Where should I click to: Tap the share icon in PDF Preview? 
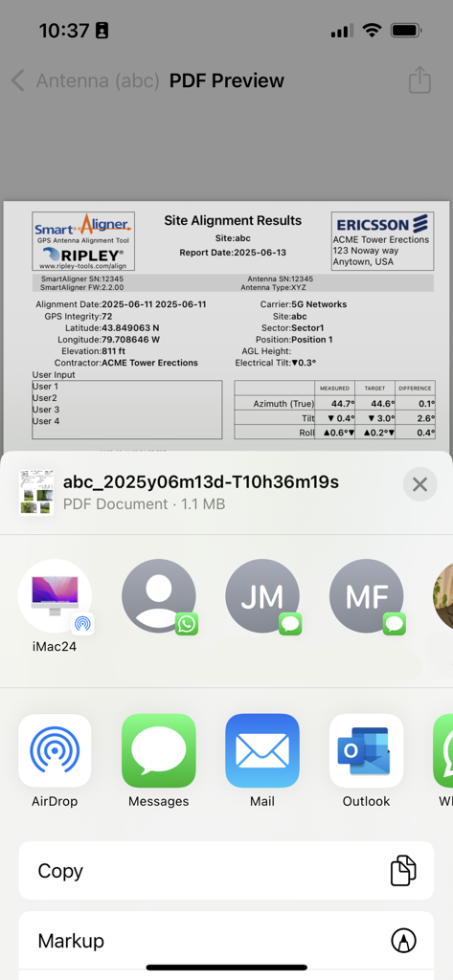(x=419, y=80)
